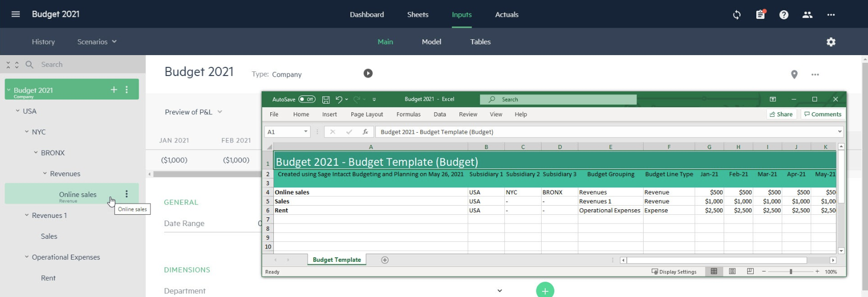Open the Excel Data ribbon tab
The width and height of the screenshot is (868, 297).
click(x=440, y=114)
